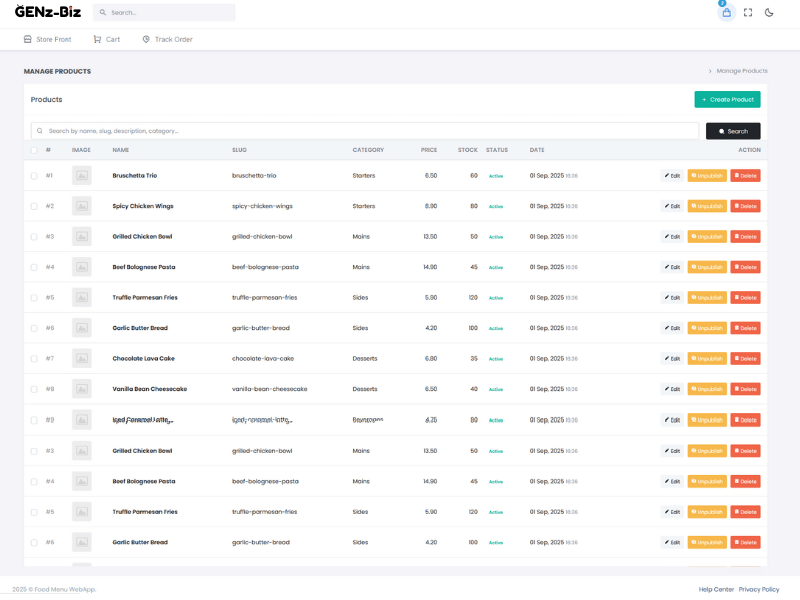This screenshot has height=600, width=800.
Task: Unpublish the Truffle Parmesan Fries product
Action: click(x=707, y=298)
